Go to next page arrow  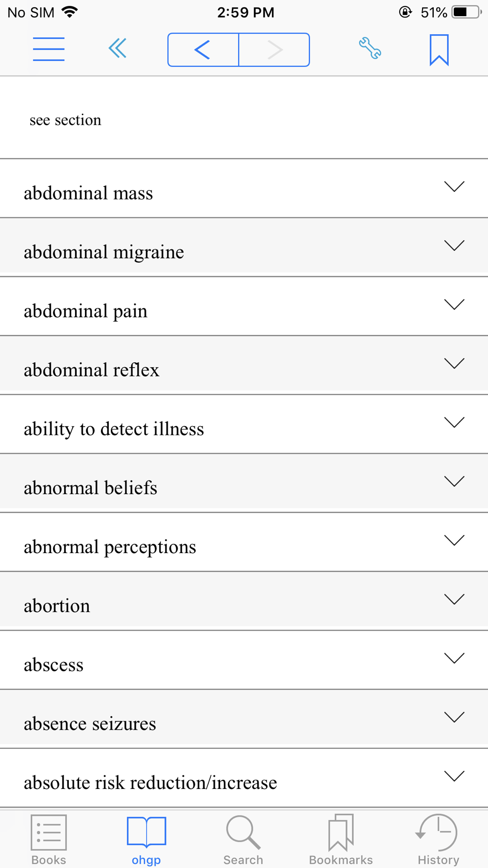274,50
